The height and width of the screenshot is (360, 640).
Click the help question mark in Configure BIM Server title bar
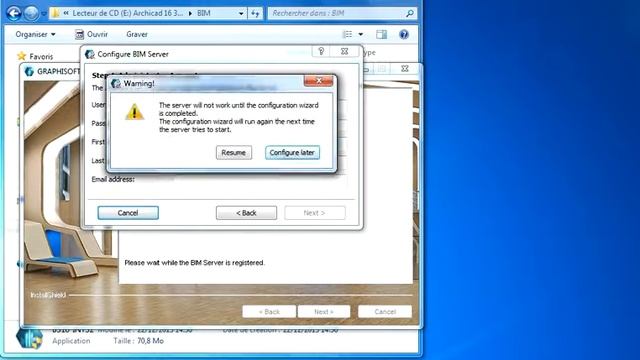click(321, 51)
